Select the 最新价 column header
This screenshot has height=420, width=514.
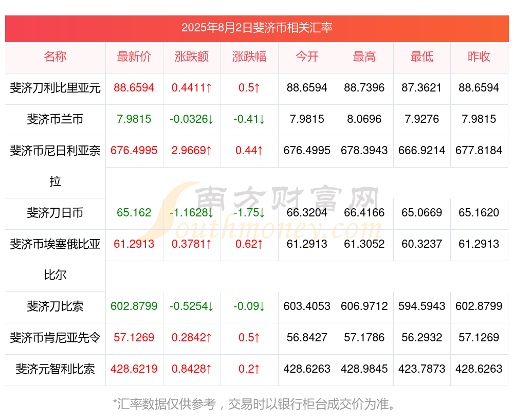(x=134, y=57)
